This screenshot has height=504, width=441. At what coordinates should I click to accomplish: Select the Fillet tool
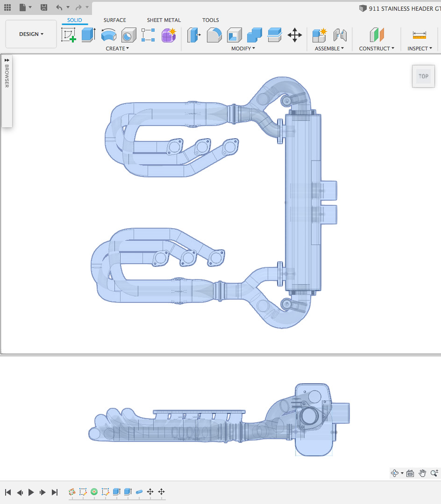pos(214,35)
